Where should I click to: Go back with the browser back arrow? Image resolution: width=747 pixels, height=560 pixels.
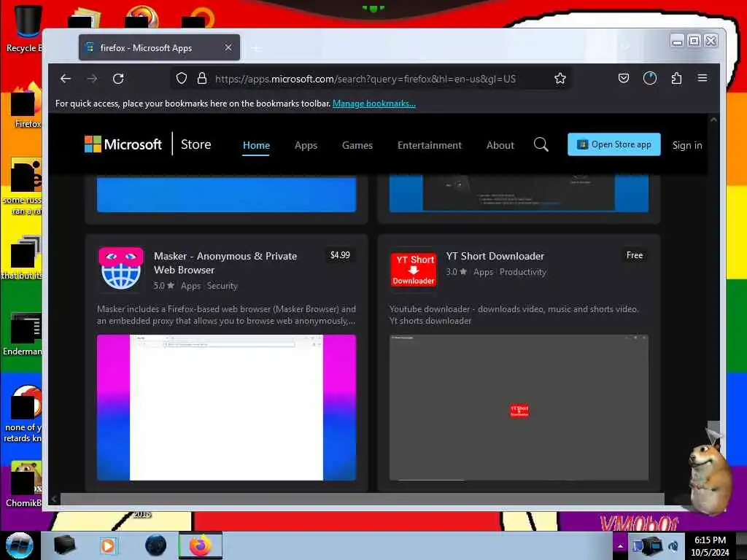pos(65,79)
